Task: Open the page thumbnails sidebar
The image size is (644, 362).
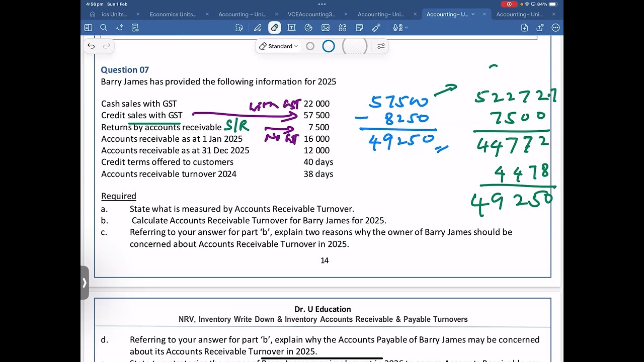Action: 88,28
